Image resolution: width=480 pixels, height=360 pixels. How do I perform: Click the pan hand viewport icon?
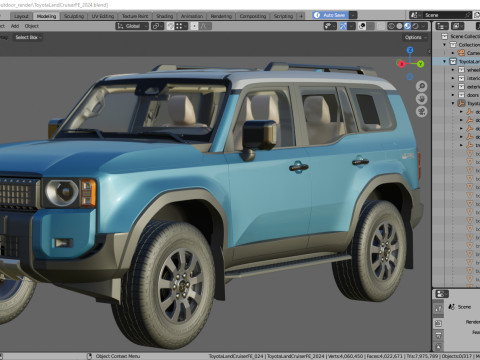422,99
